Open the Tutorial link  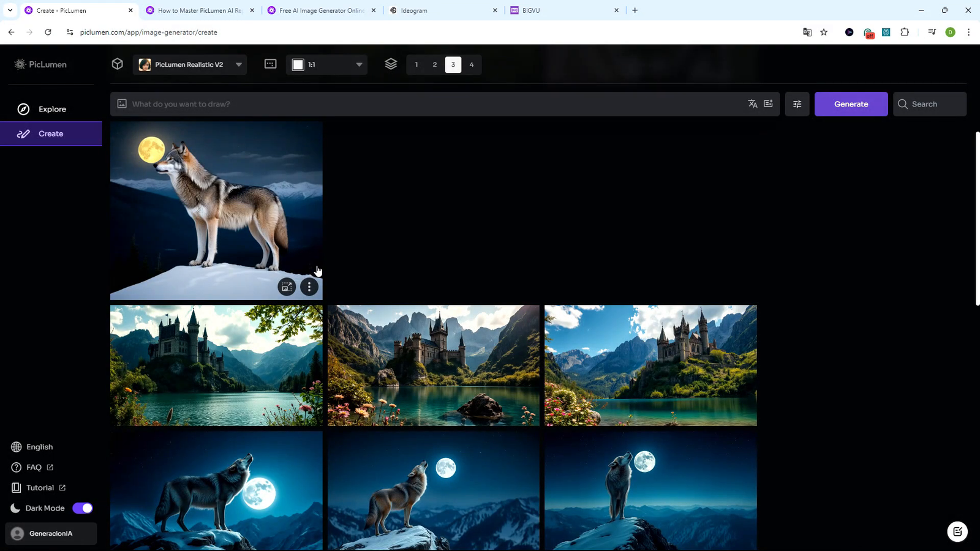[40, 488]
